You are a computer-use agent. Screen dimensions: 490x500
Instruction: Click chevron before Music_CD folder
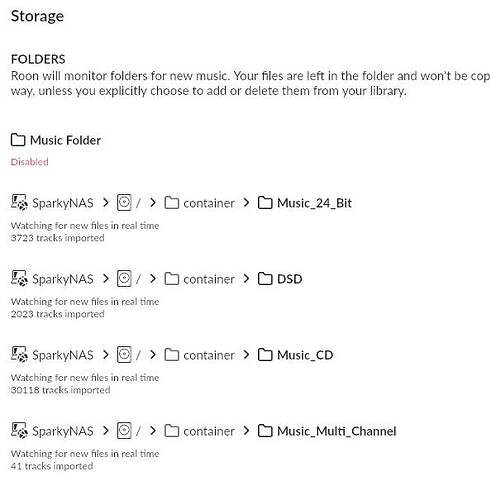click(x=246, y=354)
